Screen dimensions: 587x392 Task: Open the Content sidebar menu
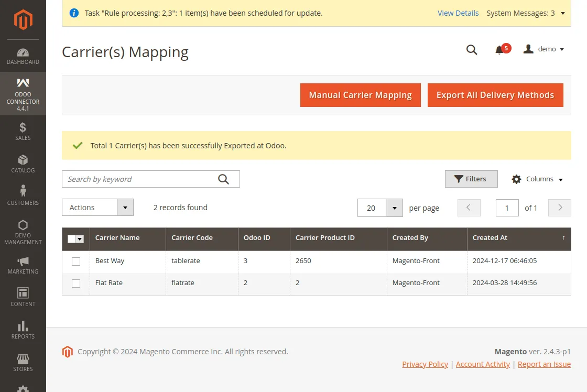tap(23, 297)
